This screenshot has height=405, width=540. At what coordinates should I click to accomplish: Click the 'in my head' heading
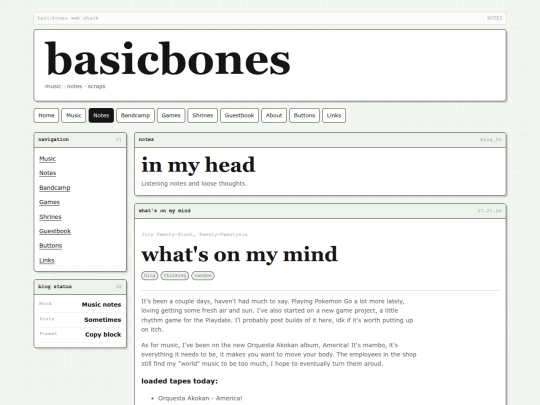click(x=198, y=165)
